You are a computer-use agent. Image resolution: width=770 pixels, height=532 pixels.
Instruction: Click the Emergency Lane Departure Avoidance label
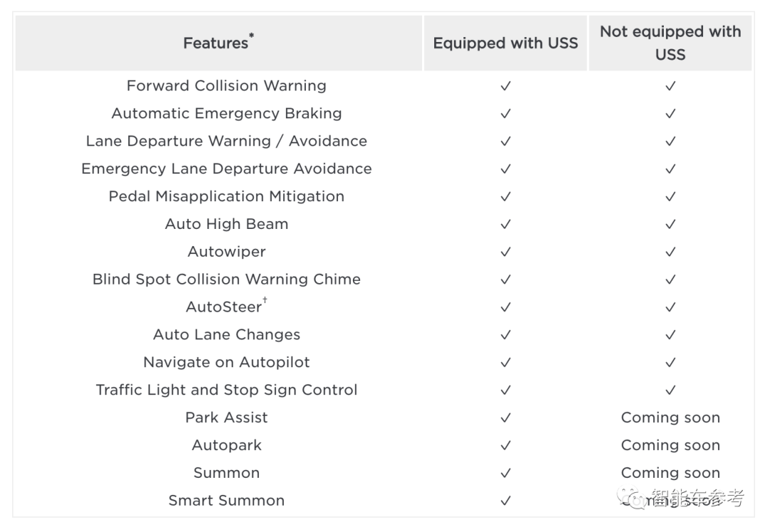point(227,169)
